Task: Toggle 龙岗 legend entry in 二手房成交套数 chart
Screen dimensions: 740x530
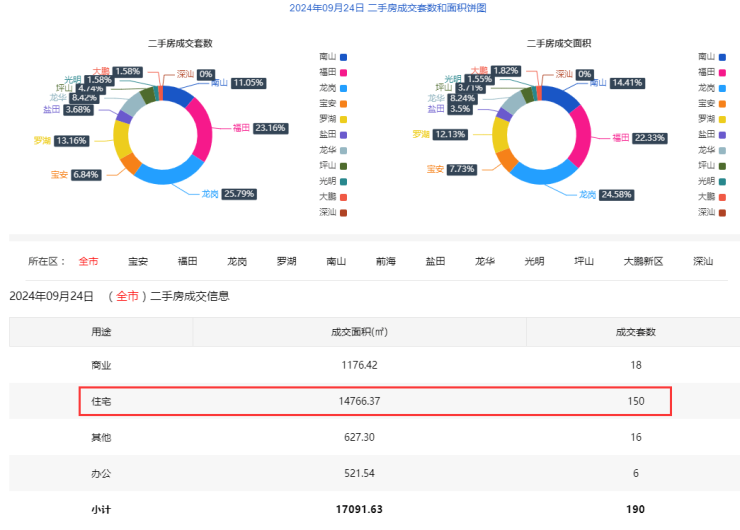Action: [333, 88]
